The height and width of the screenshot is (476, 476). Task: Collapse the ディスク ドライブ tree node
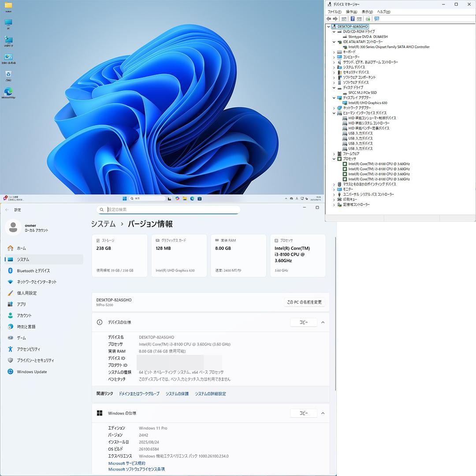click(334, 87)
